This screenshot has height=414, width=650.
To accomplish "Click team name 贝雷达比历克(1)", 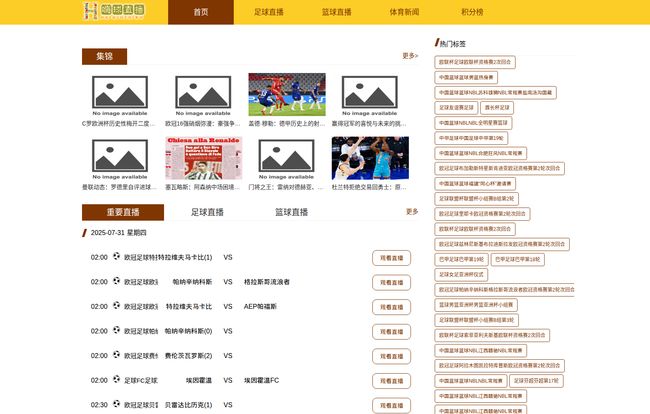I will point(189,405).
